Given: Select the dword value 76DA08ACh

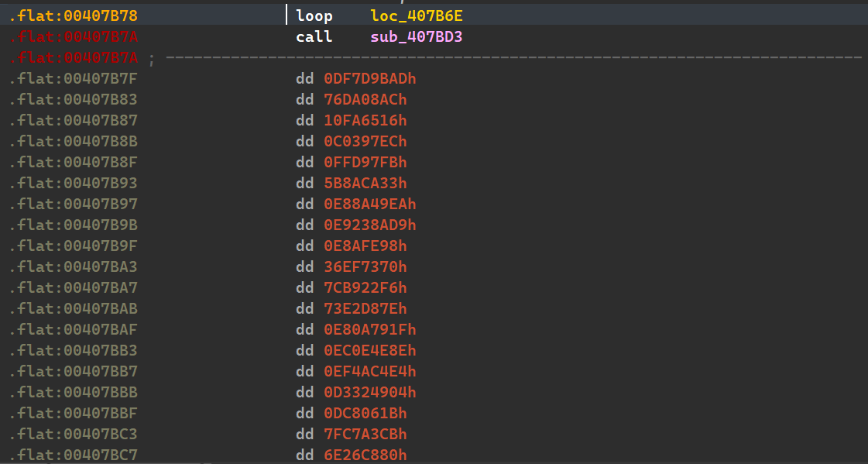Looking at the screenshot, I should tap(365, 99).
